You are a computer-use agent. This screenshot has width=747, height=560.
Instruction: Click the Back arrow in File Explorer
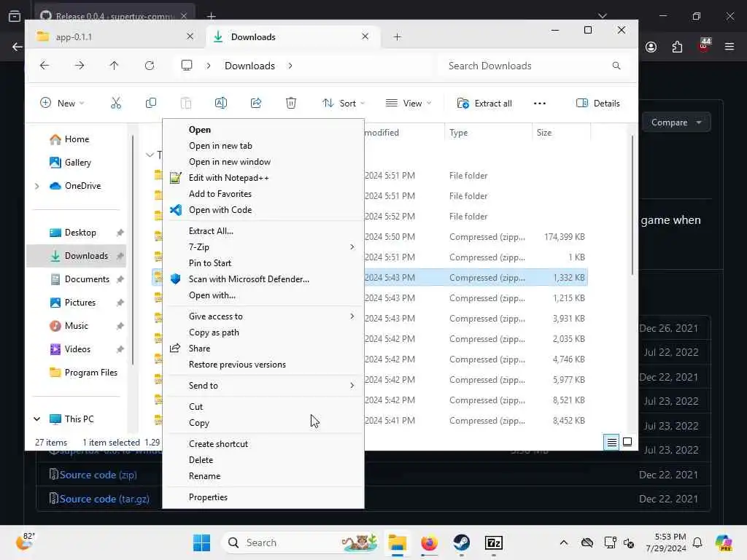click(x=44, y=66)
